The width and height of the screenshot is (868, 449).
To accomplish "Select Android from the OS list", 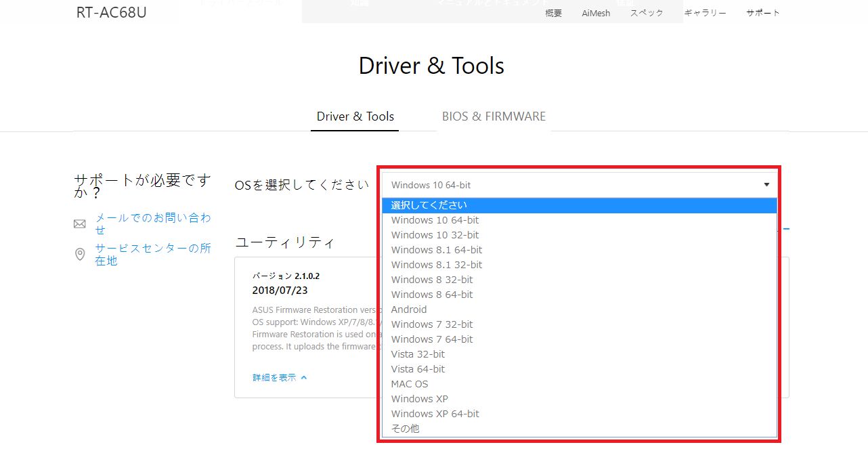I will point(580,309).
